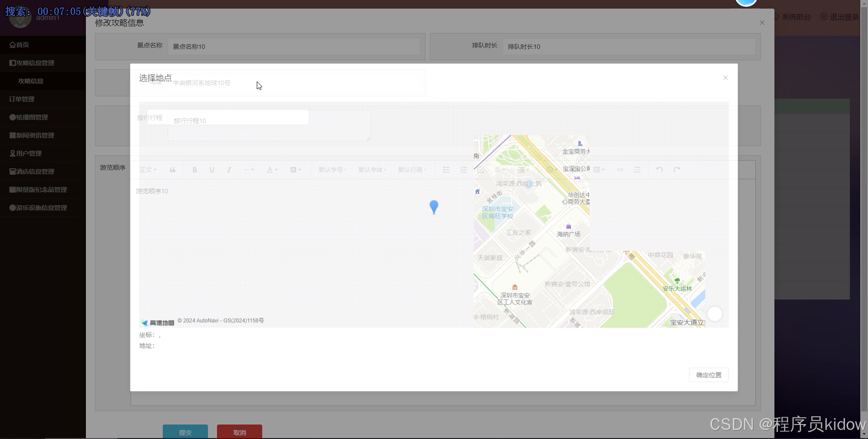The width and height of the screenshot is (868, 439).
Task: Click 深圳市宝安区工人文化宫 on the map
Action: pos(515,298)
